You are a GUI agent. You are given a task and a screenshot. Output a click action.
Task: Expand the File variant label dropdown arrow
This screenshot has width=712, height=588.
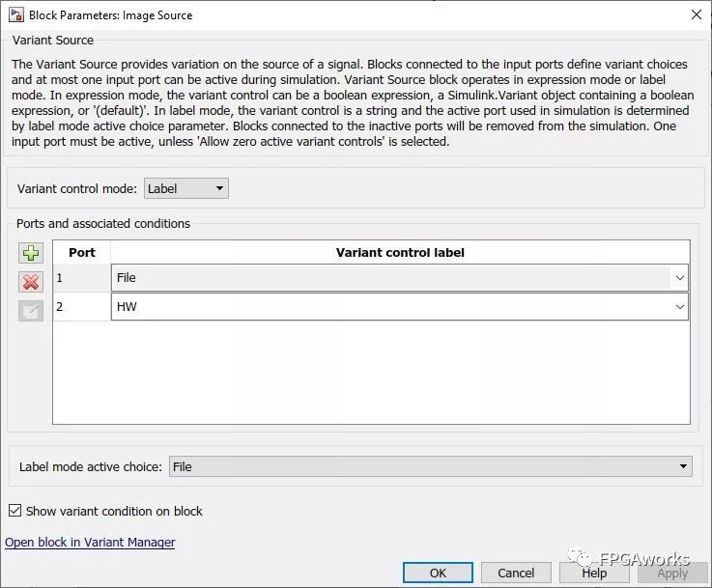pos(680,278)
